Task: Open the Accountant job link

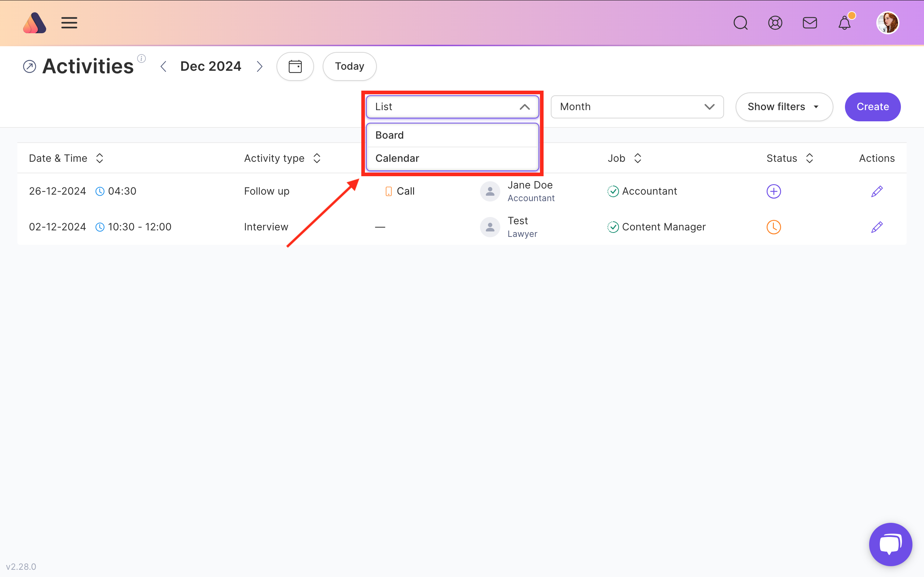Action: pyautogui.click(x=649, y=191)
